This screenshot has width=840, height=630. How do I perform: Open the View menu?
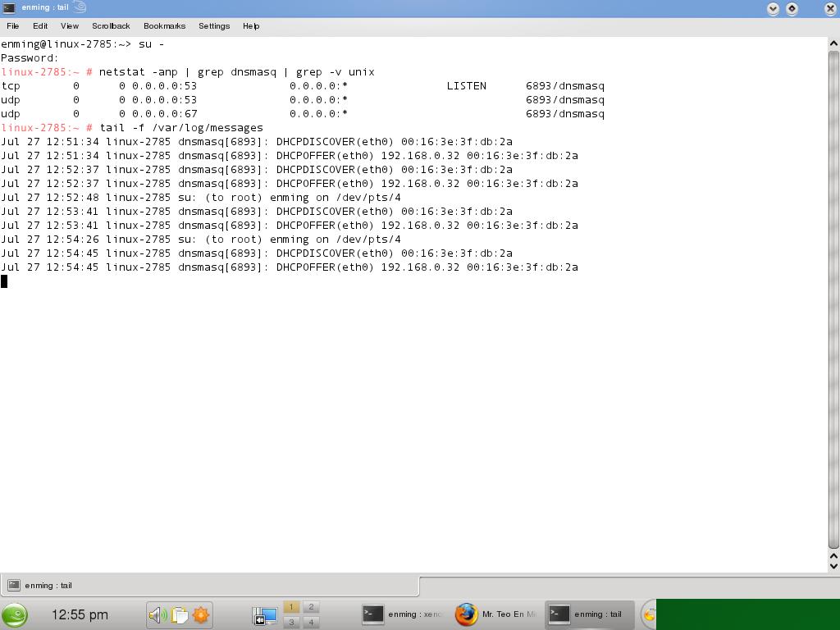[x=70, y=25]
